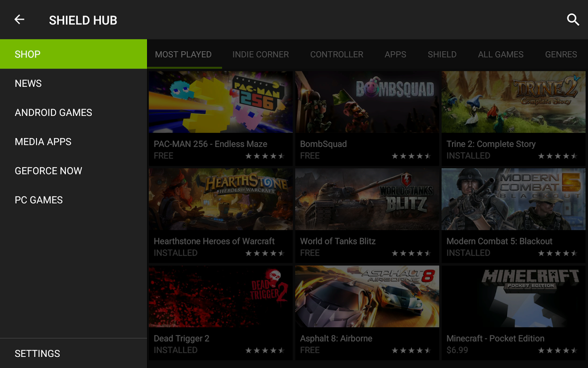
Task: Open search with the magnifier icon
Action: click(573, 20)
